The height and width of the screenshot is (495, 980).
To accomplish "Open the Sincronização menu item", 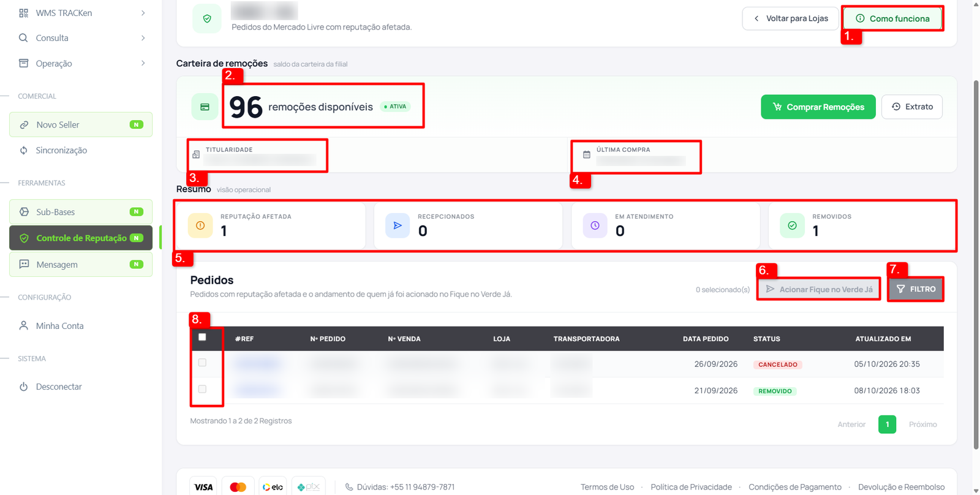I will (81, 150).
